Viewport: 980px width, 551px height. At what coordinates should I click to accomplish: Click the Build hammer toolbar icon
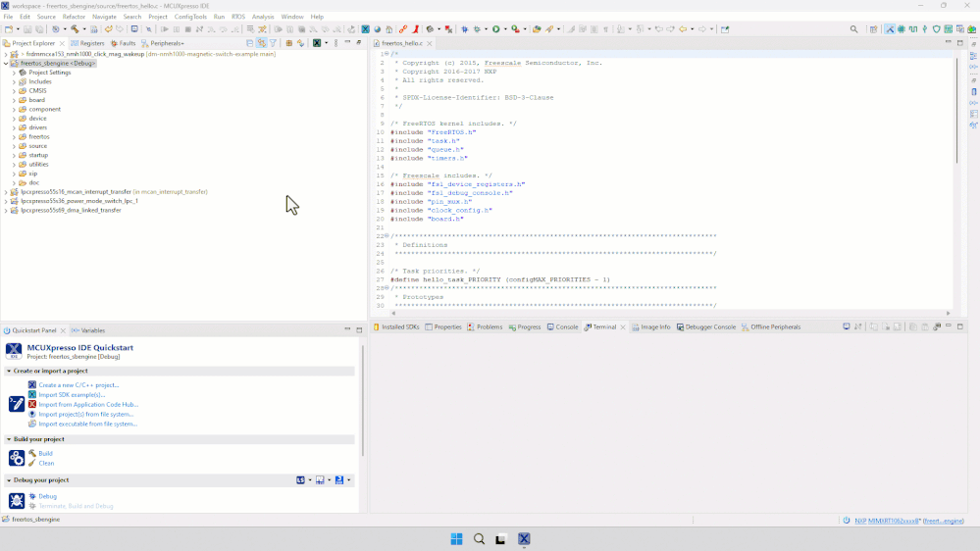click(x=75, y=28)
